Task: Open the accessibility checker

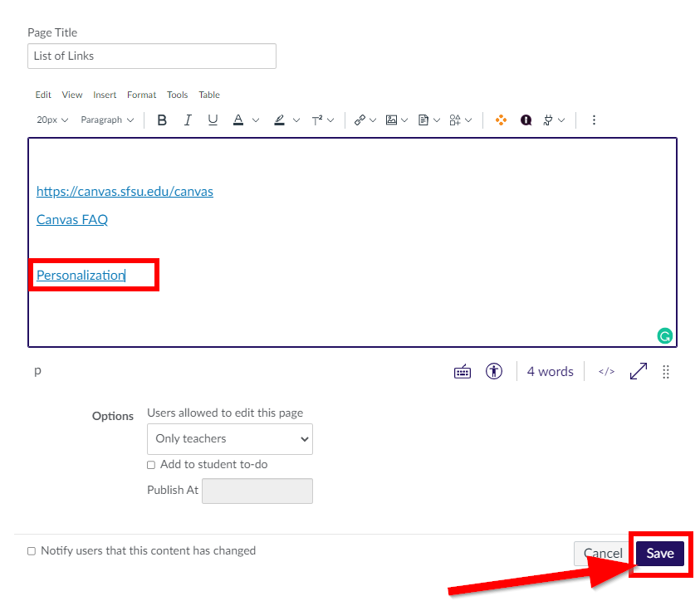Action: 494,371
